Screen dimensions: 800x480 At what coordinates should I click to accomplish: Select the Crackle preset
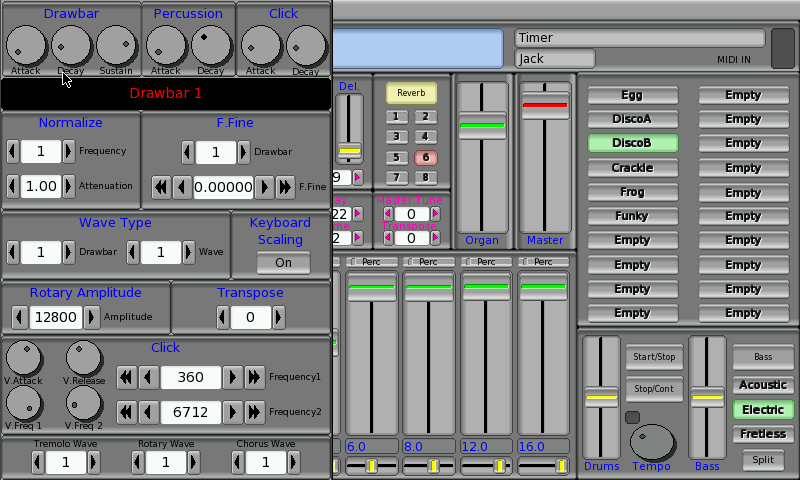[x=633, y=168]
